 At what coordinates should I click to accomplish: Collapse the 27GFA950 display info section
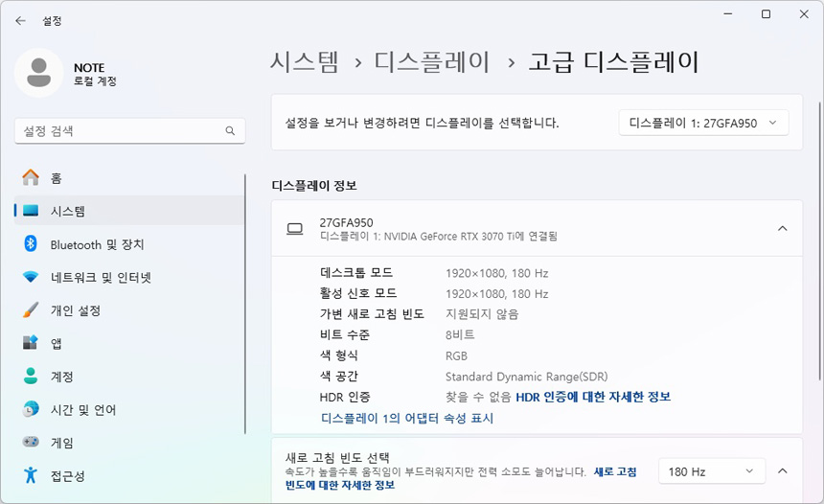[x=782, y=228]
